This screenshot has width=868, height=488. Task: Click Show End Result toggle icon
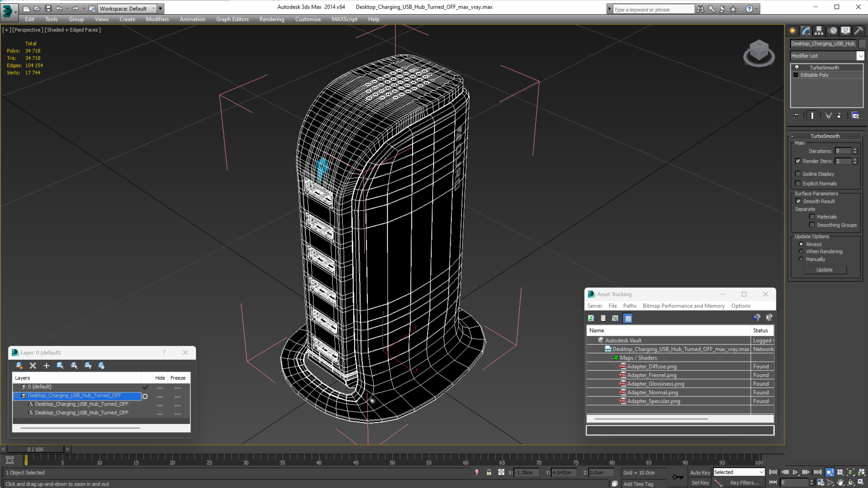click(812, 116)
